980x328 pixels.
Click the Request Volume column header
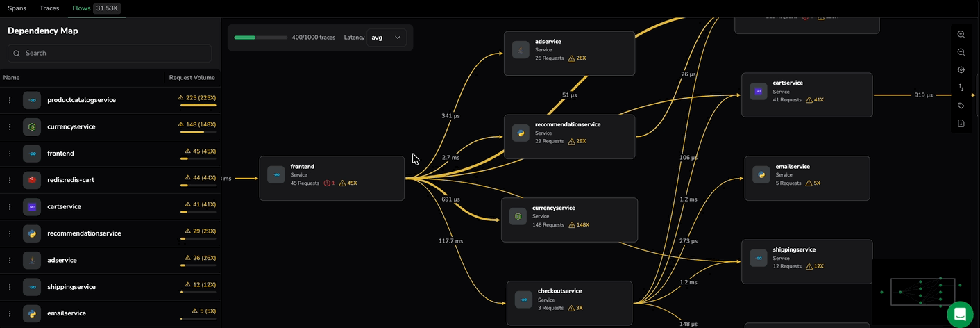point(192,78)
